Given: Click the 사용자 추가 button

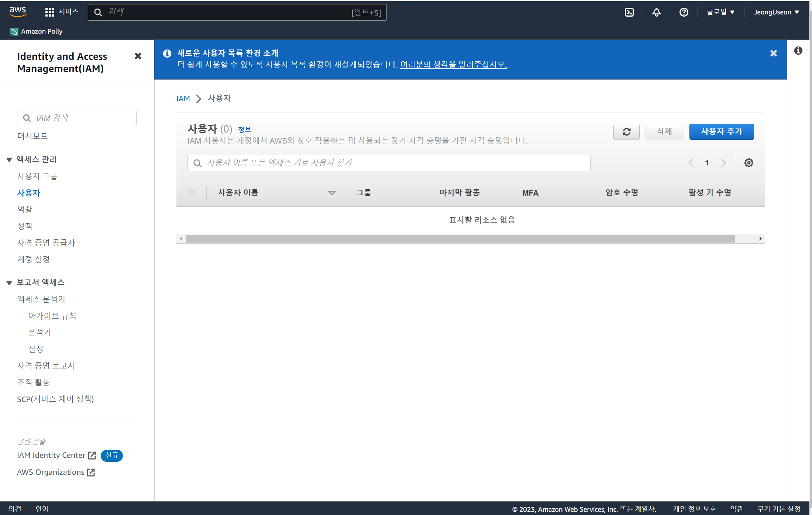Looking at the screenshot, I should pyautogui.click(x=721, y=132).
